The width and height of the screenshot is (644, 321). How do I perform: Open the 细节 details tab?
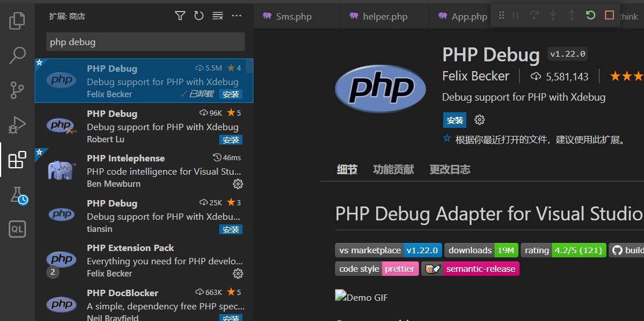pyautogui.click(x=347, y=169)
